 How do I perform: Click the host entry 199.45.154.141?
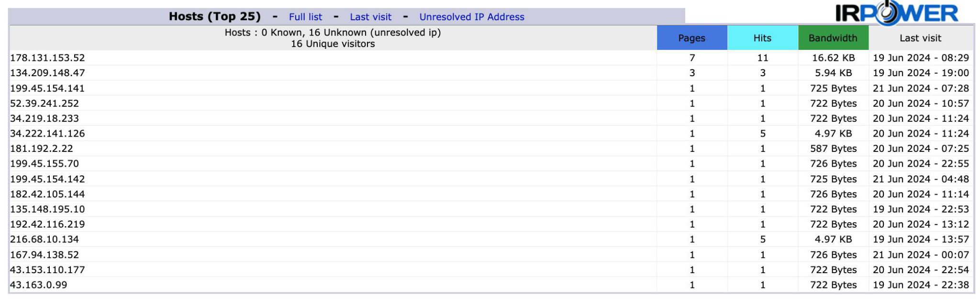point(47,88)
